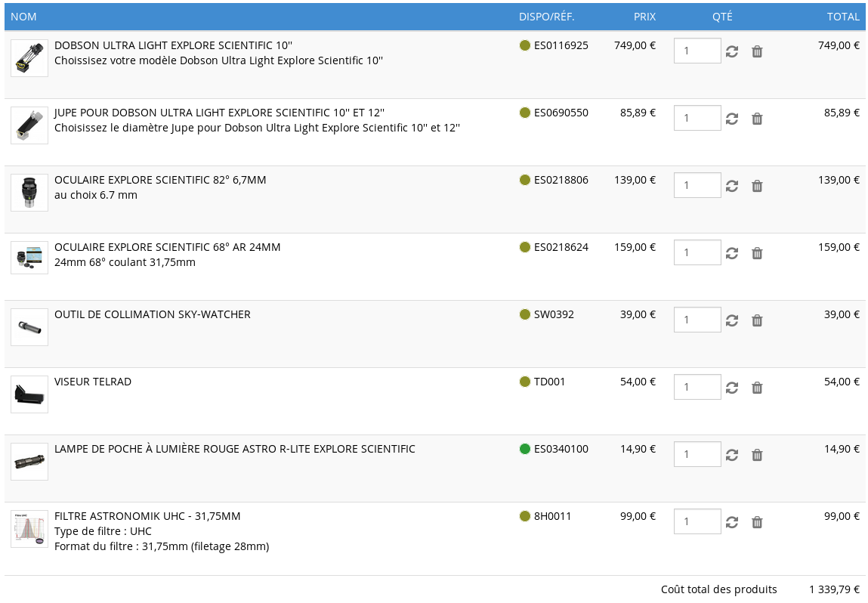Click the TOTAL column header
The height and width of the screenshot is (603, 868).
843,17
